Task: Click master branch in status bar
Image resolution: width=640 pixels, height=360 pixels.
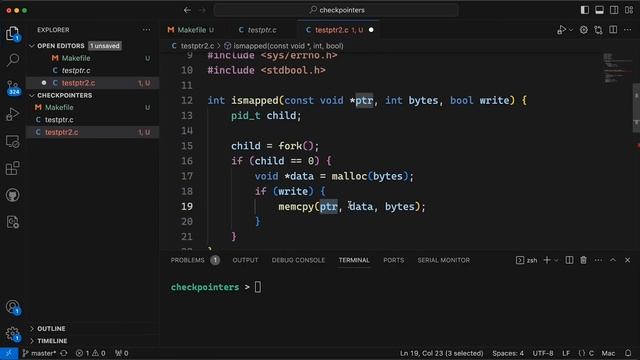Action: pos(40,353)
